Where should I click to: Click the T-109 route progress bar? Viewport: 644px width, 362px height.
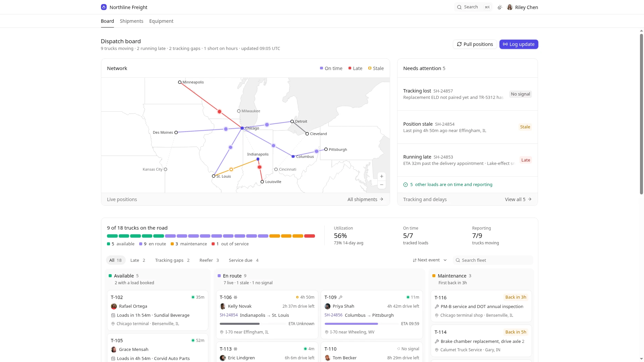[361, 324]
